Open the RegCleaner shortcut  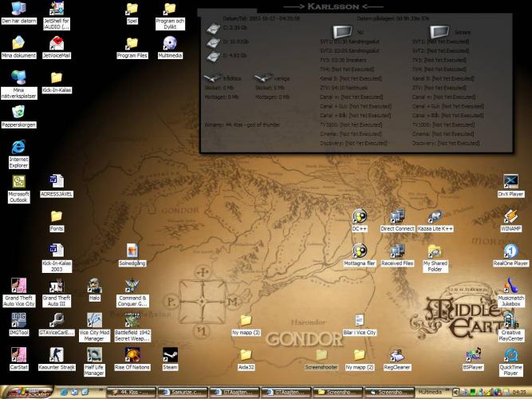coord(396,355)
